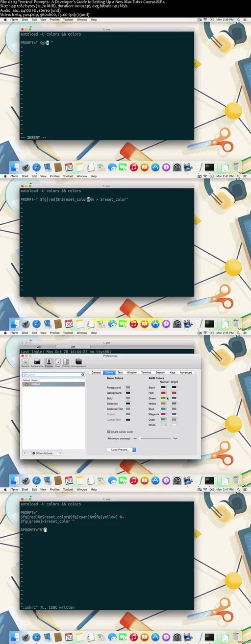Image resolution: width=251 pixels, height=644 pixels.
Task: Switch to the Advanced tab in Preferences
Action: click(186, 373)
